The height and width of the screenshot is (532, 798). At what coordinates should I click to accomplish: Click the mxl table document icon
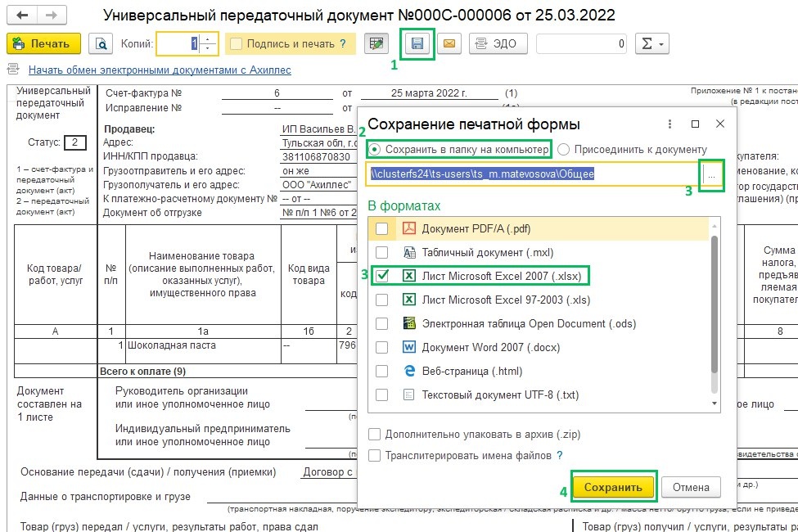coord(409,252)
